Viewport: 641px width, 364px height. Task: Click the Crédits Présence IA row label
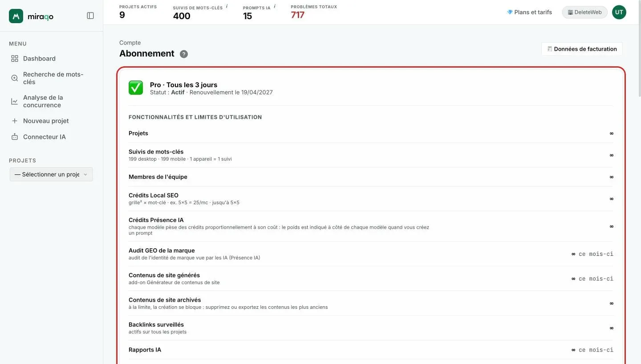[156, 220]
